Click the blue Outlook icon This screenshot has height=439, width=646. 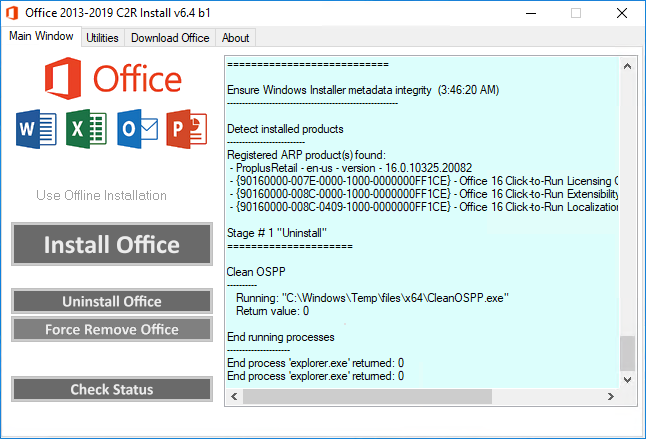click(137, 129)
